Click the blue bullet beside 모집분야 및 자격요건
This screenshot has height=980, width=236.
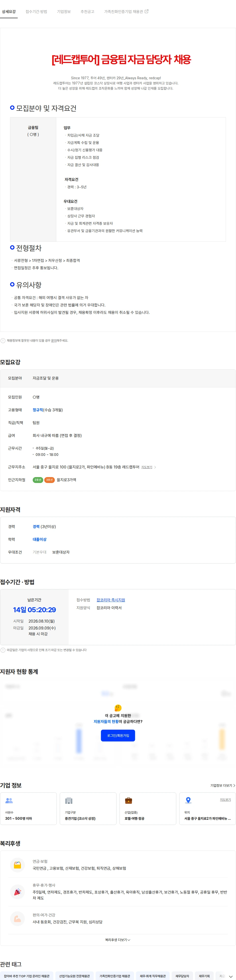pos(12,108)
